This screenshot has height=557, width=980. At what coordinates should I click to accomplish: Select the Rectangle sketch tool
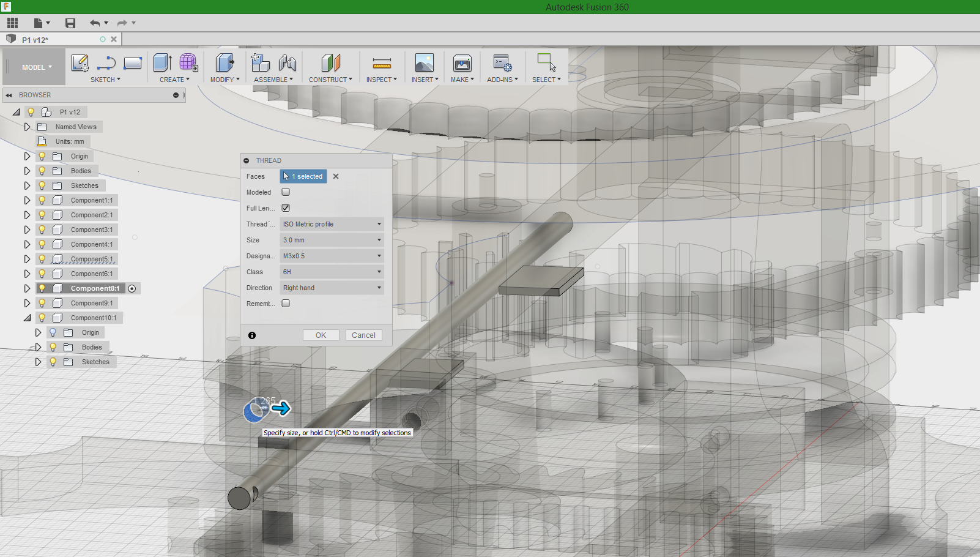(x=133, y=63)
